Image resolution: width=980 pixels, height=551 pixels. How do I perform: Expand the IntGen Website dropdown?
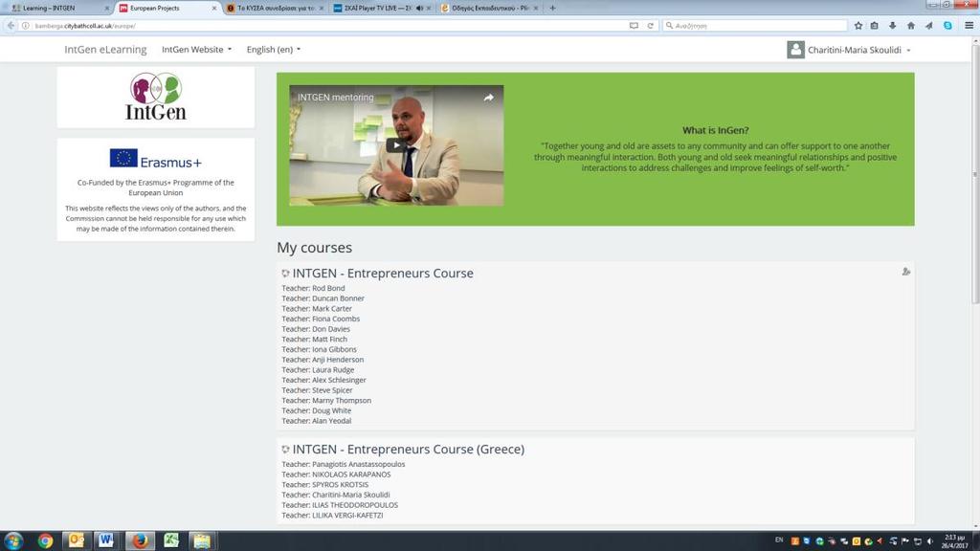pyautogui.click(x=196, y=50)
